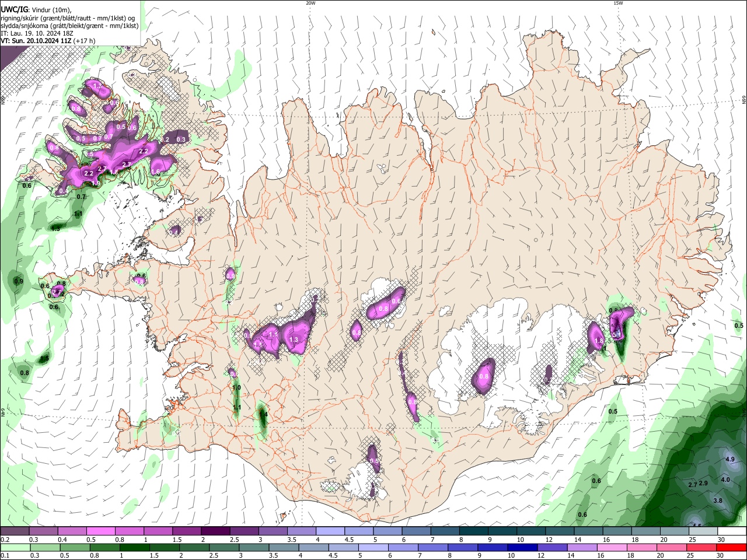Select the pale grey swatch between 25 and 30 in upper legend

tap(703, 531)
